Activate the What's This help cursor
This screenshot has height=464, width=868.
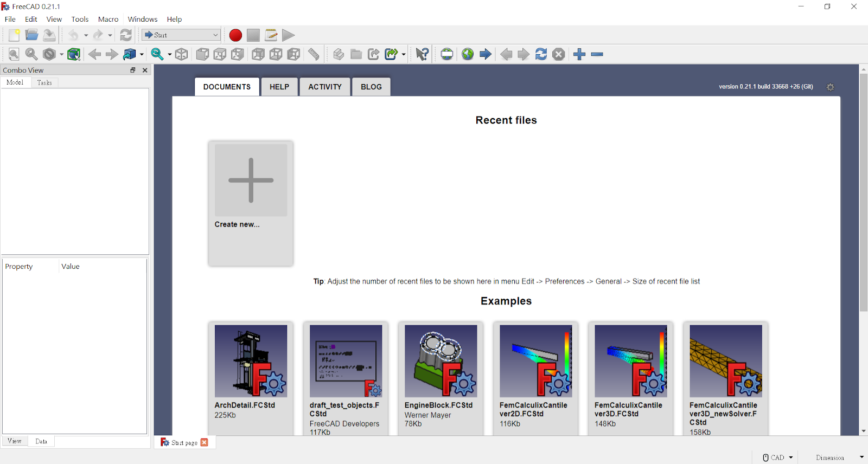click(x=422, y=54)
